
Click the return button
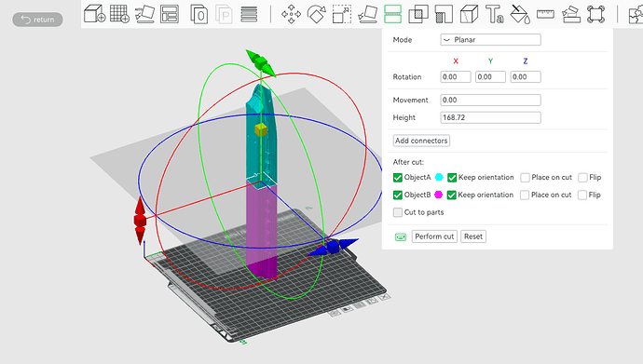click(x=37, y=20)
